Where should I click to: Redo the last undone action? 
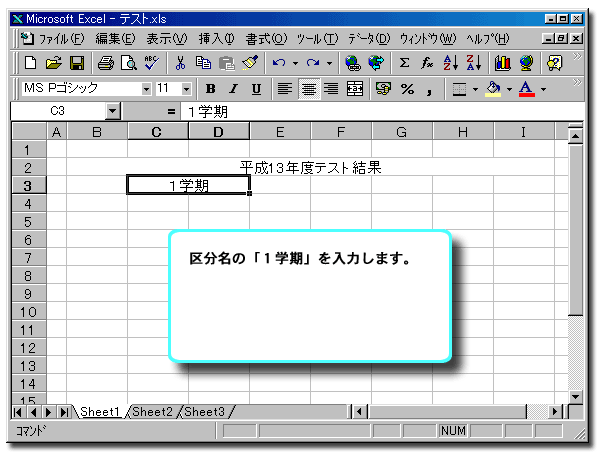(x=313, y=63)
